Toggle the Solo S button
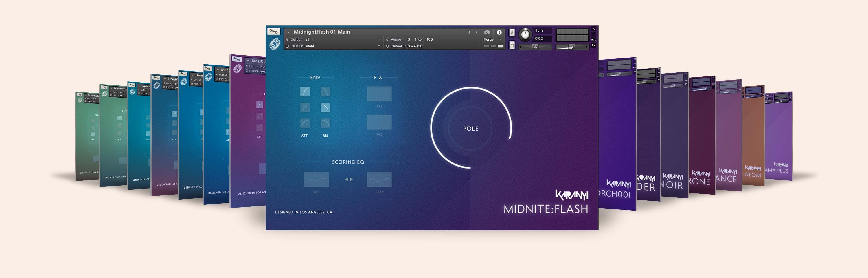Image resolution: width=868 pixels, height=278 pixels. click(512, 32)
